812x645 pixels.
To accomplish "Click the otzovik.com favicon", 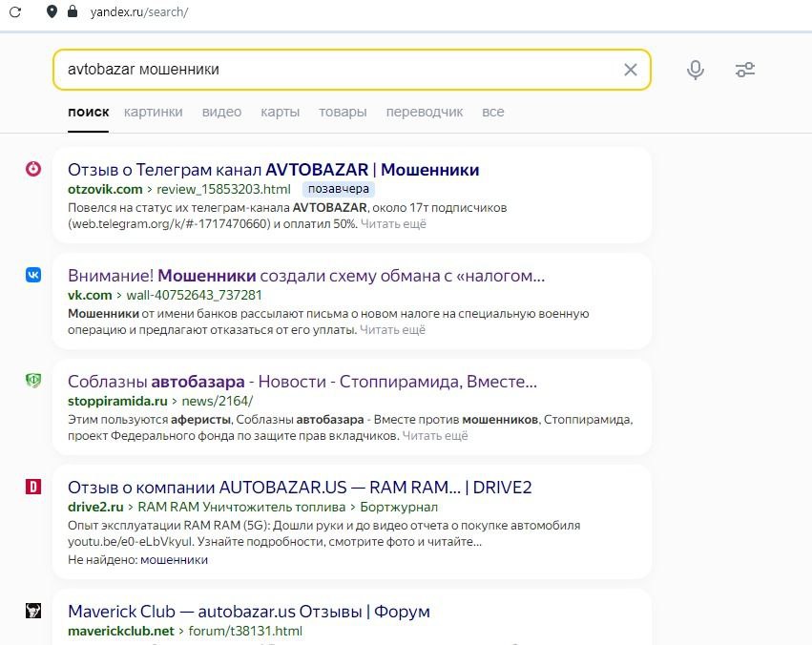I will [x=33, y=169].
